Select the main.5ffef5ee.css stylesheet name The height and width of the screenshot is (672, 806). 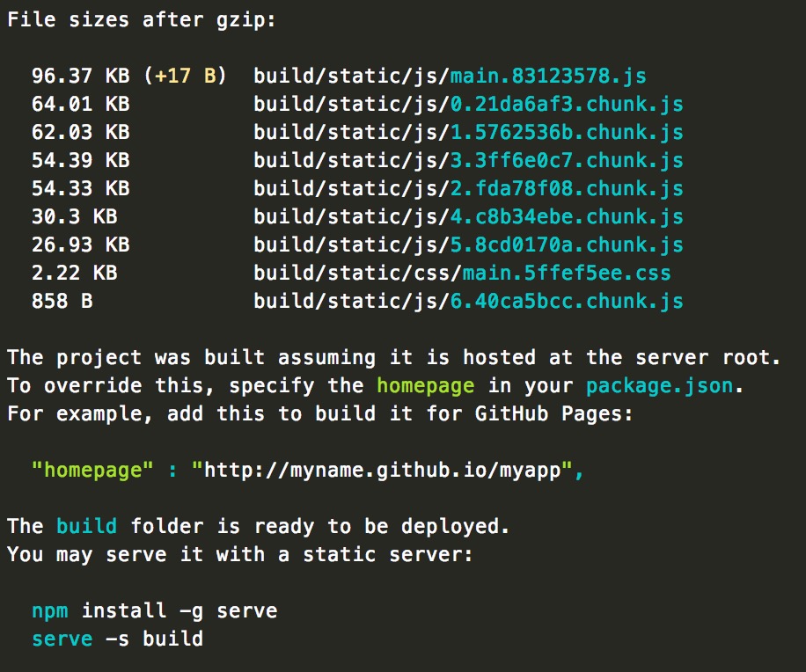pos(567,273)
